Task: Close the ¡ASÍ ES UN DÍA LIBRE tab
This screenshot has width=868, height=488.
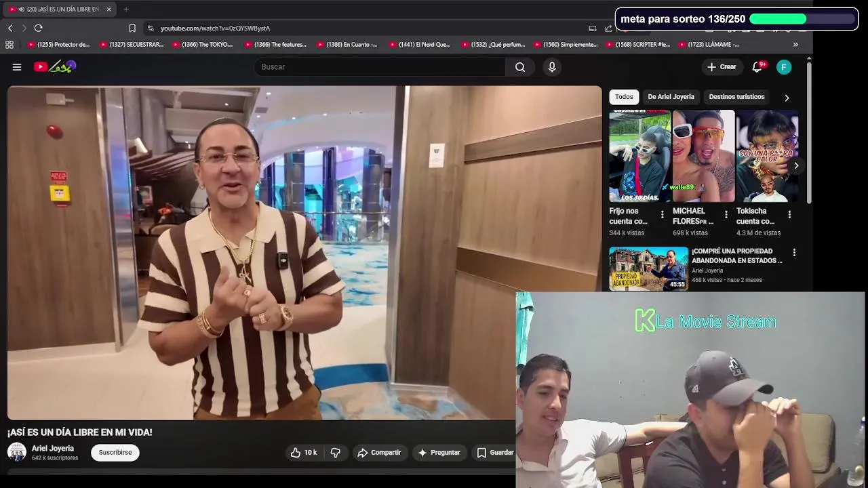Action: tap(108, 9)
